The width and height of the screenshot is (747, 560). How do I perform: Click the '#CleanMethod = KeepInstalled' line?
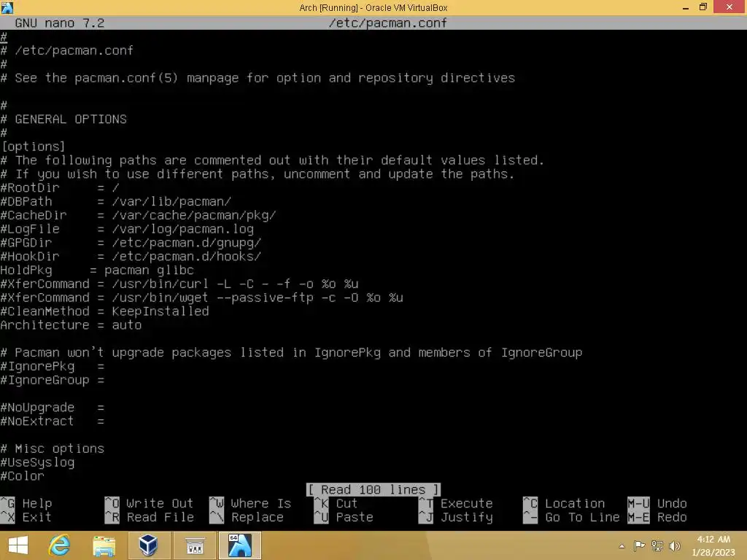pyautogui.click(x=104, y=311)
